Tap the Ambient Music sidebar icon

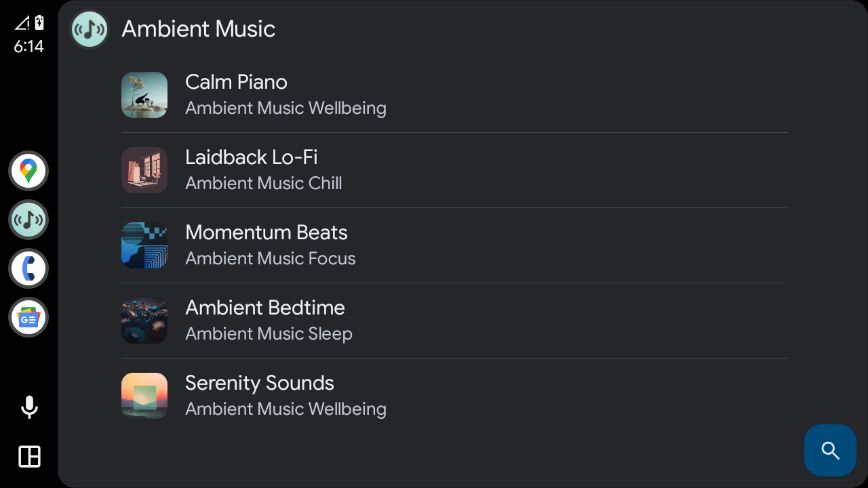(28, 220)
